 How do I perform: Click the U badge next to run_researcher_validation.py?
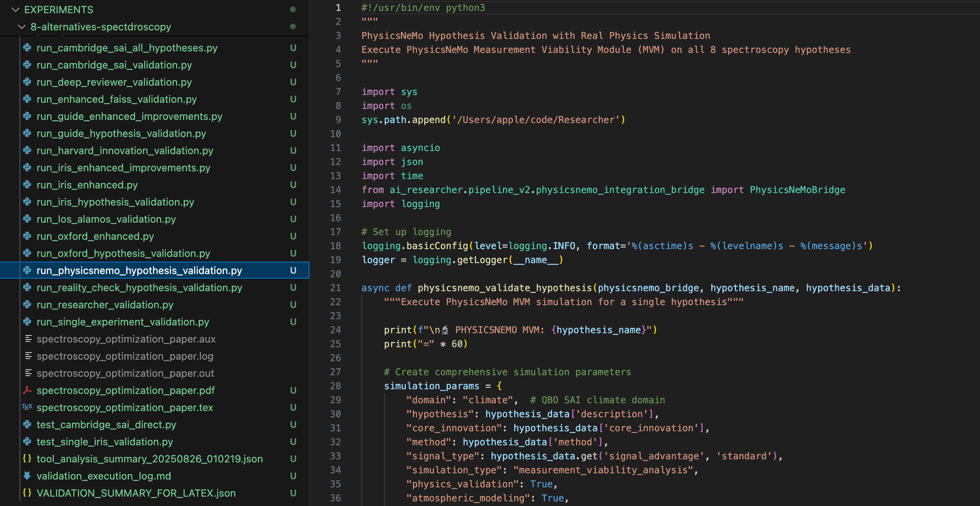point(293,305)
